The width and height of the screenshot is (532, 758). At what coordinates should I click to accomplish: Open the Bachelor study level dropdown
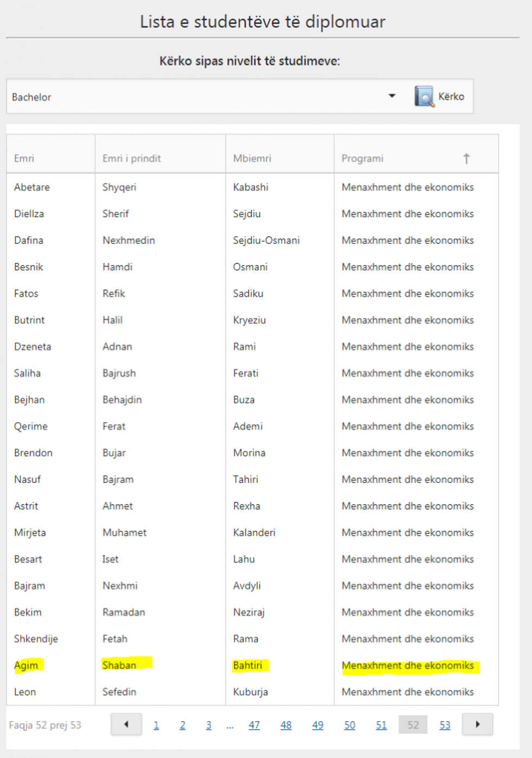click(201, 97)
